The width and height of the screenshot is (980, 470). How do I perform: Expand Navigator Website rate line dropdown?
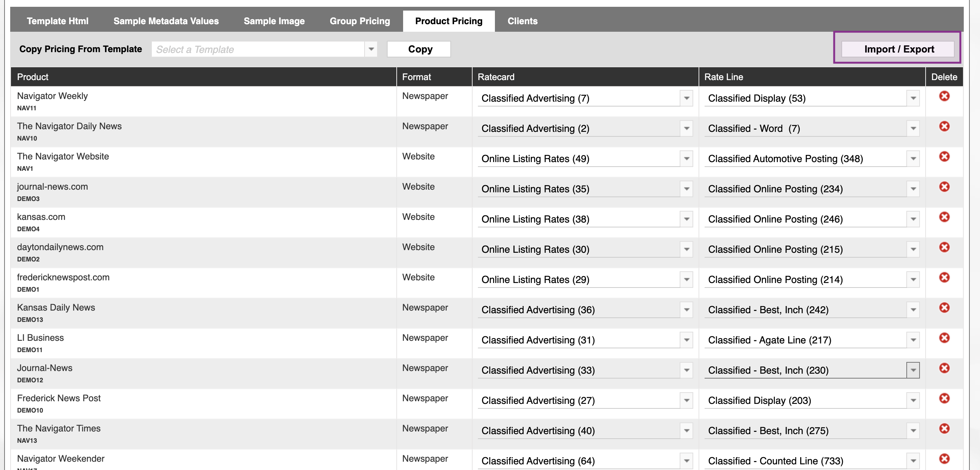(913, 159)
